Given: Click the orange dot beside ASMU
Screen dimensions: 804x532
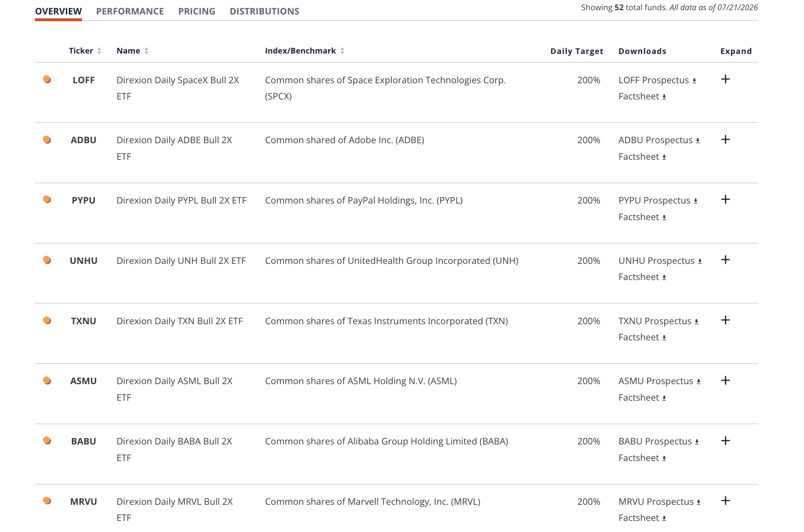Looking at the screenshot, I should [47, 381].
